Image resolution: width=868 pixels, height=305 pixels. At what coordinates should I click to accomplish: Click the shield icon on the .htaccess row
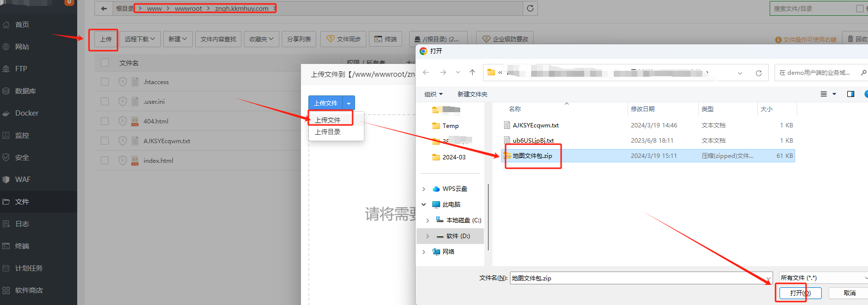click(123, 82)
